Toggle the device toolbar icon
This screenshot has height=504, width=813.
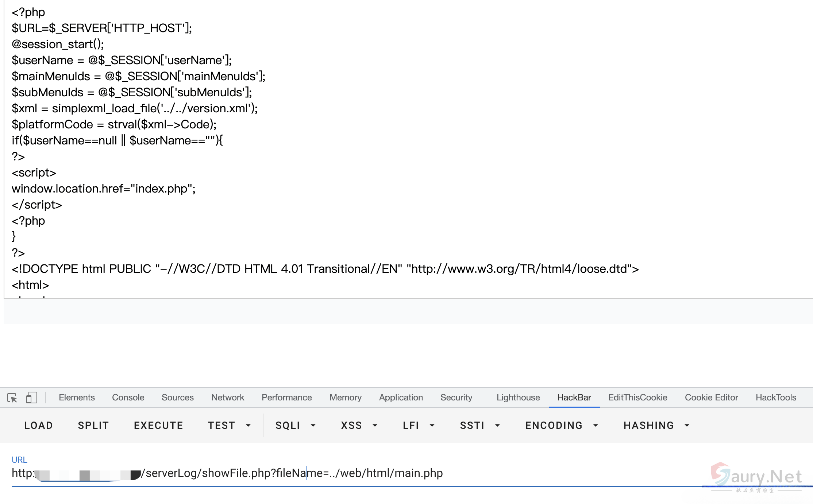32,398
